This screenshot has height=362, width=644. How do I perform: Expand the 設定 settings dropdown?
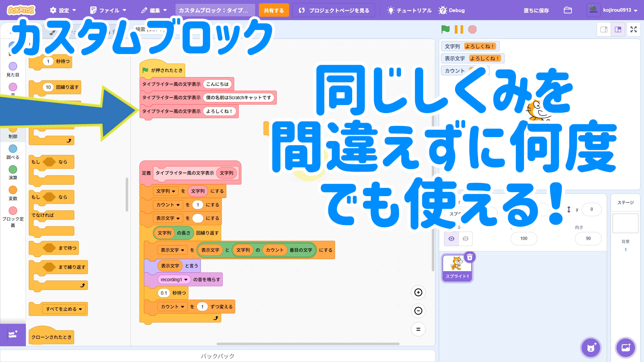63,10
